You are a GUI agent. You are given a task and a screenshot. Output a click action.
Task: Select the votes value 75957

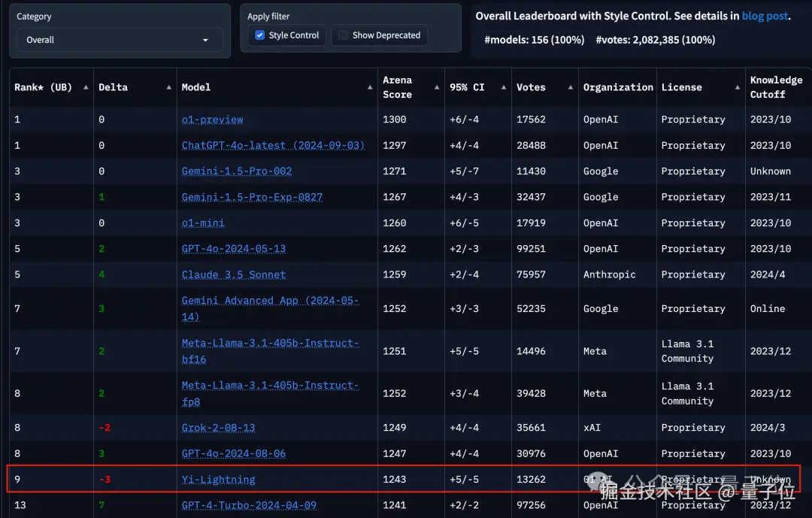coord(531,275)
